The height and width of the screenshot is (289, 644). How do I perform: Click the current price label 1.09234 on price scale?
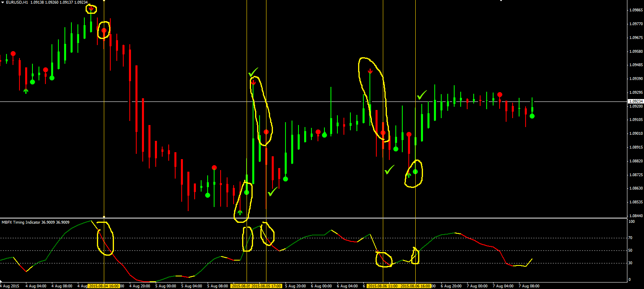(635, 101)
